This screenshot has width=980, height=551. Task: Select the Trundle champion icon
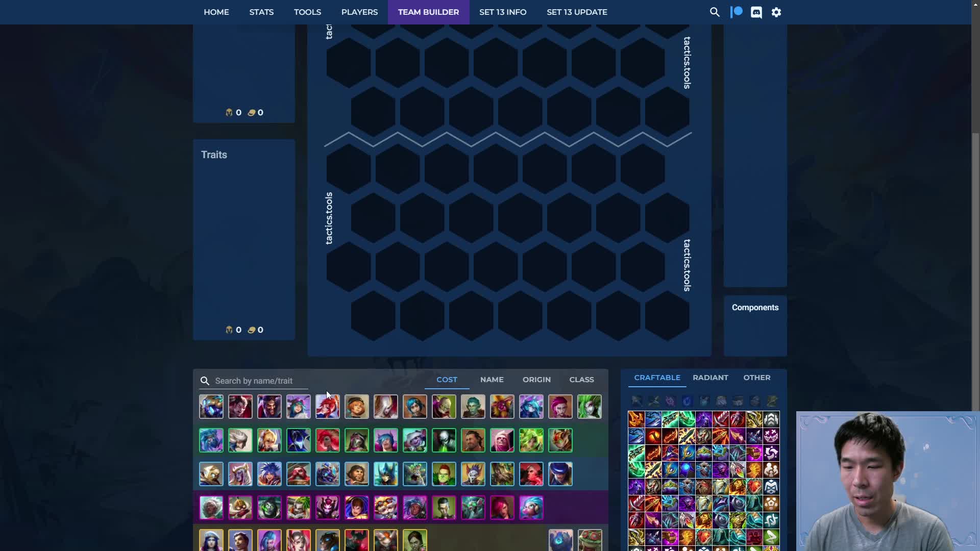pos(502,407)
